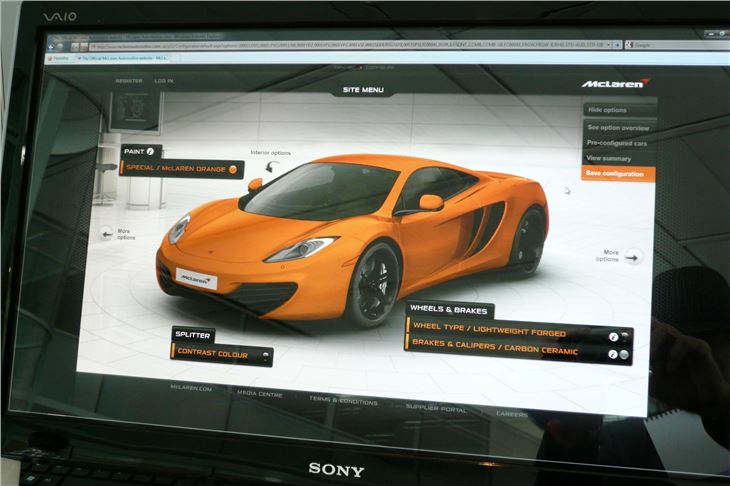Click the grey circle on the Wheel Type row

[x=625, y=336]
